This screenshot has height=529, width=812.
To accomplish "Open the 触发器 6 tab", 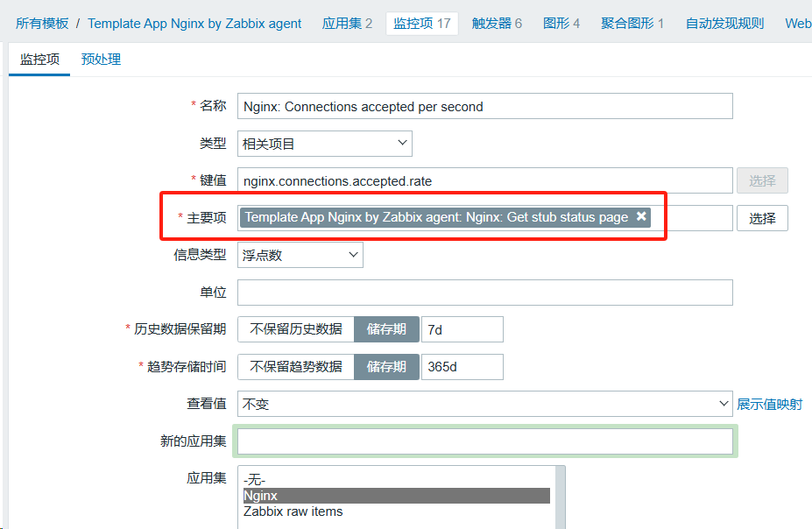I will tap(497, 24).
